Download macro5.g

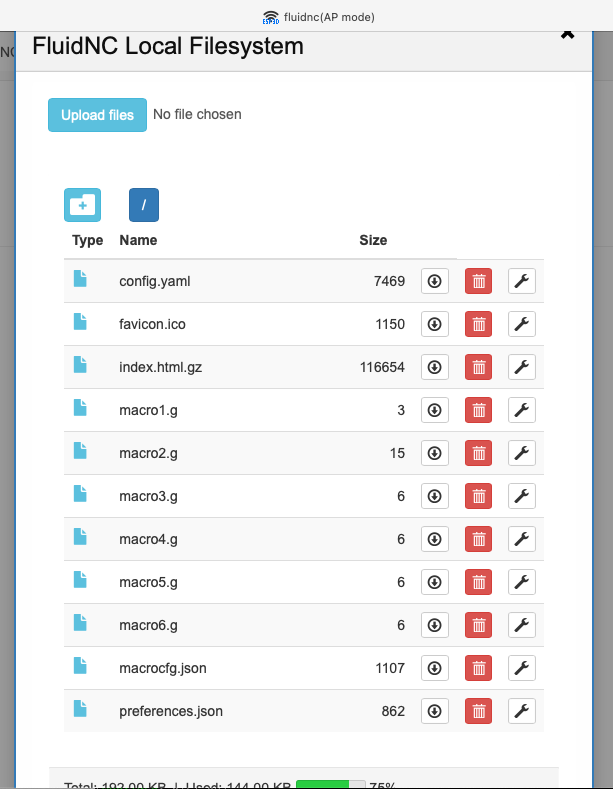[x=435, y=582]
